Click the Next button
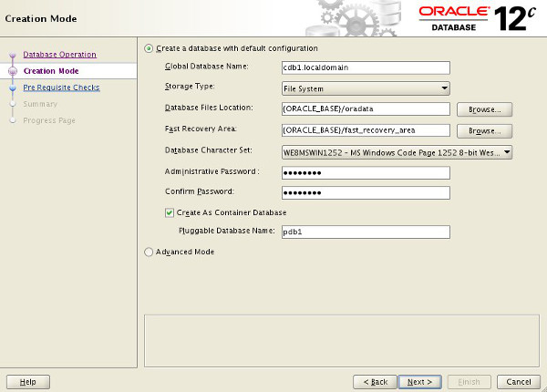This screenshot has height=392, width=547. (420, 382)
